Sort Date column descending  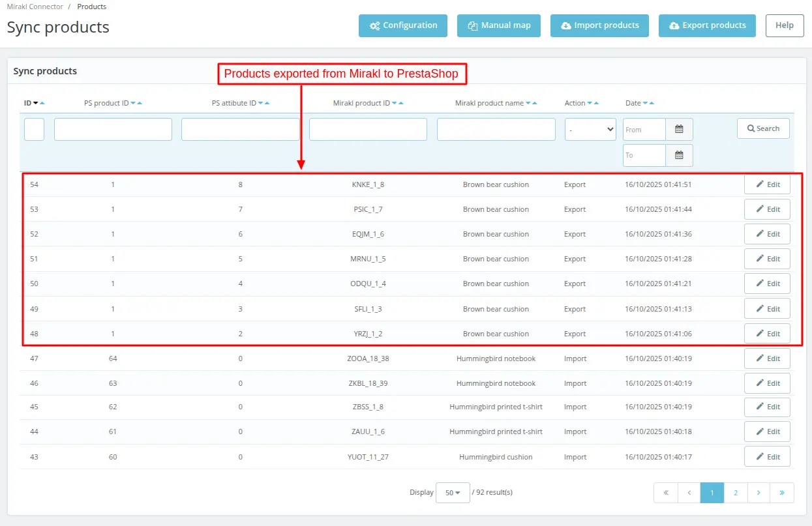pos(644,104)
